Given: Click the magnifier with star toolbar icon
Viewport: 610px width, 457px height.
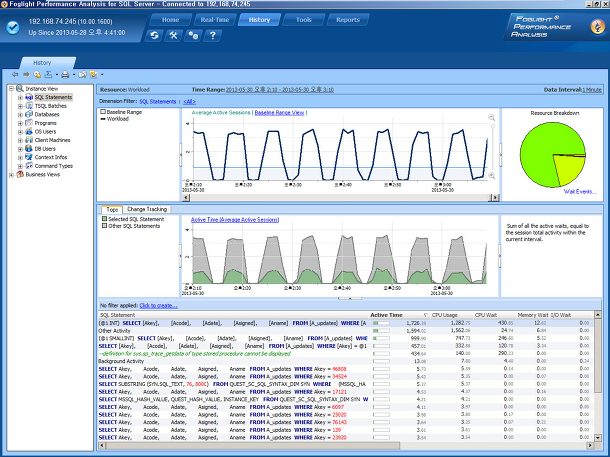Looking at the screenshot, I should coord(37,74).
